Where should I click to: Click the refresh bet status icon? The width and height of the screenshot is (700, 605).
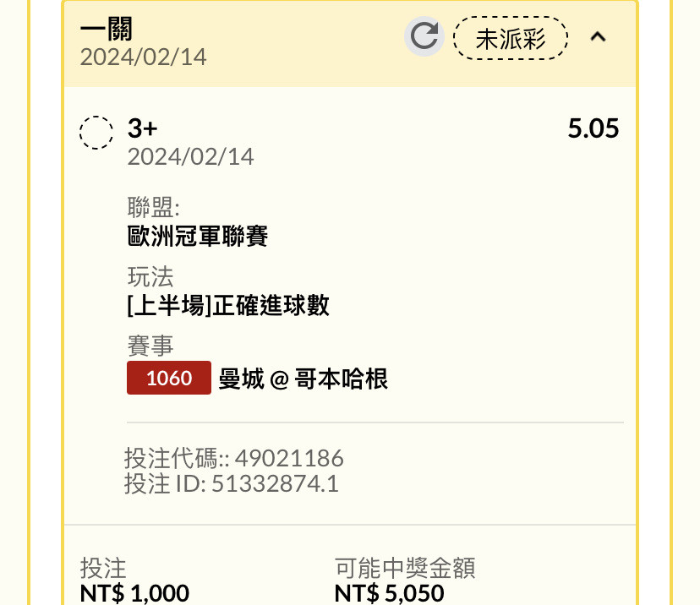(424, 36)
